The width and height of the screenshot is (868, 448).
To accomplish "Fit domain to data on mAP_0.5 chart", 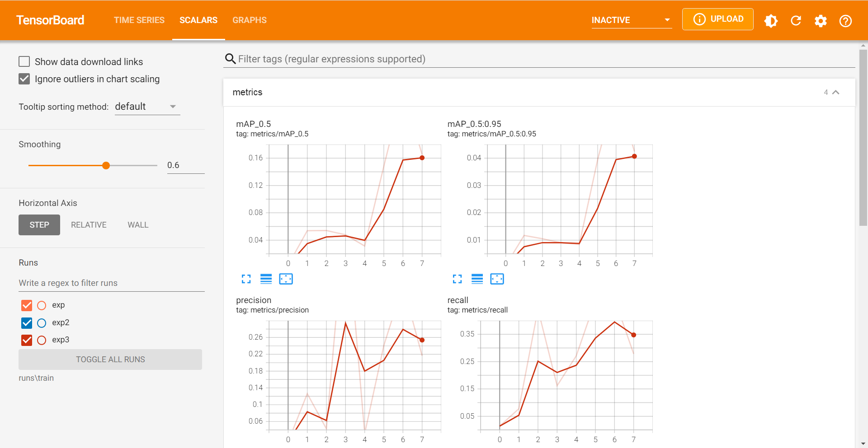I will coord(286,279).
